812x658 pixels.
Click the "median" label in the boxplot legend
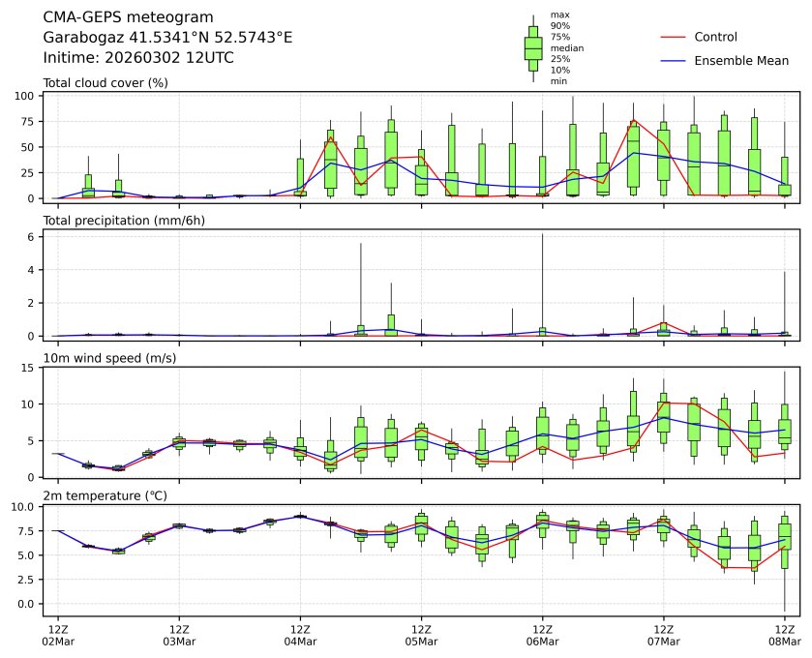(567, 47)
